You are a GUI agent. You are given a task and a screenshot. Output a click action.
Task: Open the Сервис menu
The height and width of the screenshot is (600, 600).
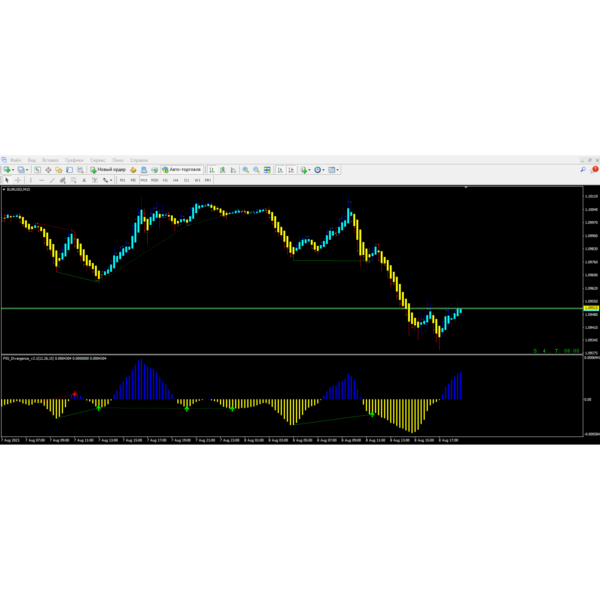(x=98, y=160)
